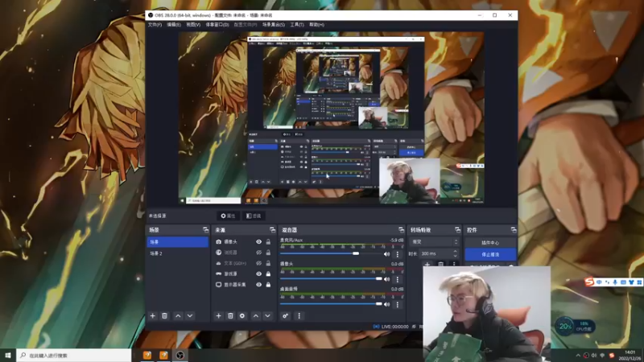Select the 游戏源 source row
Viewport: 644px width, 362px height.
pos(243,274)
